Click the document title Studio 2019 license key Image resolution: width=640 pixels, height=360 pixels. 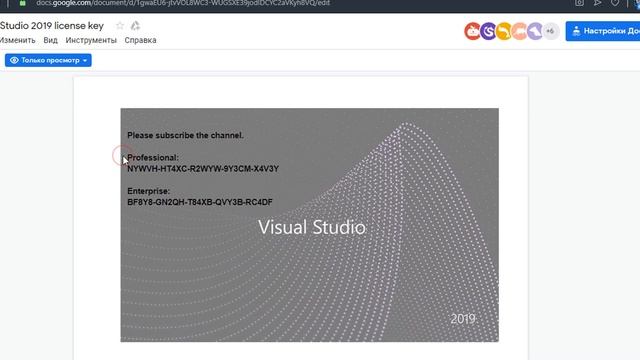click(52, 26)
